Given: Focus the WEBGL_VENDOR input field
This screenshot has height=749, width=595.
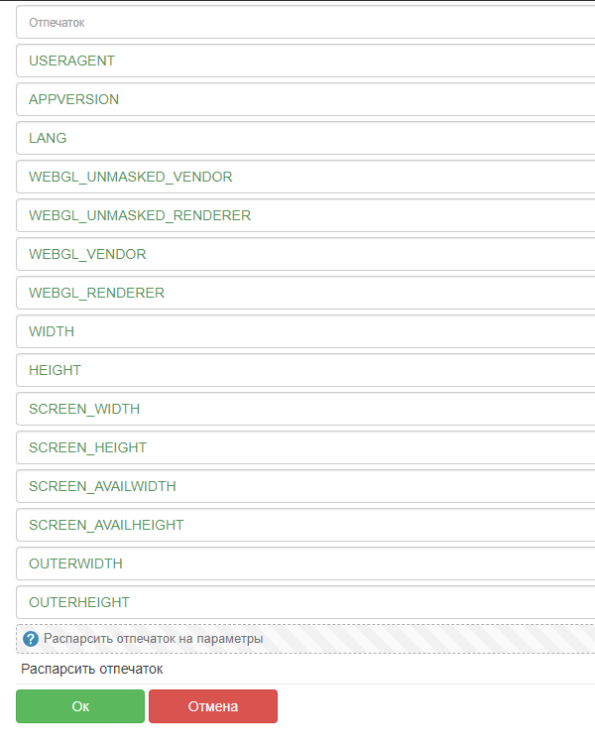Looking at the screenshot, I should click(306, 254).
